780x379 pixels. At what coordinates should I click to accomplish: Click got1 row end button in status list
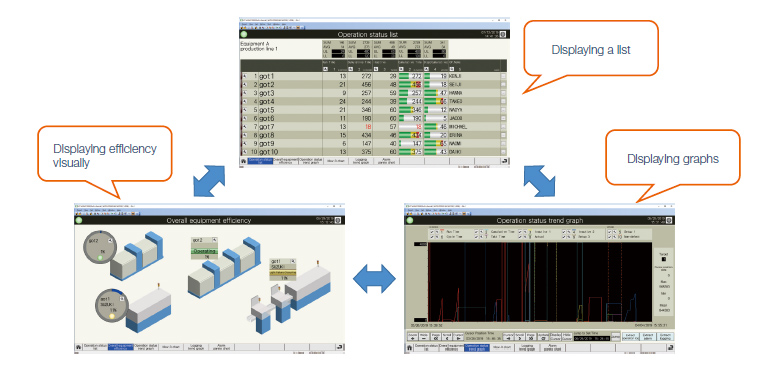click(x=503, y=76)
